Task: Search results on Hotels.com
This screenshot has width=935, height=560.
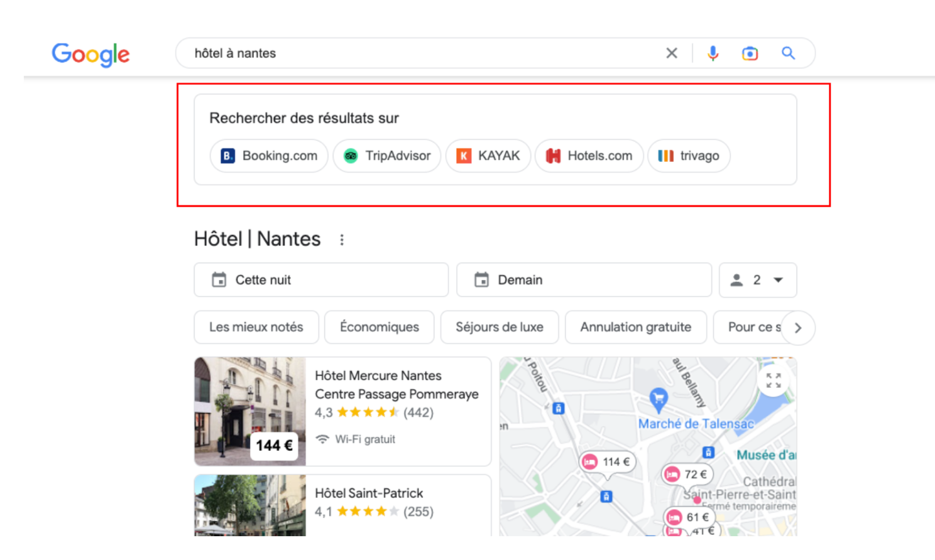Action: [x=589, y=156]
